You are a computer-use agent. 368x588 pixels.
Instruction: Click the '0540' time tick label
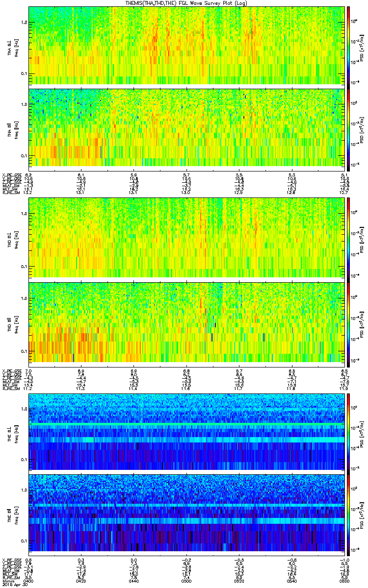click(x=291, y=580)
